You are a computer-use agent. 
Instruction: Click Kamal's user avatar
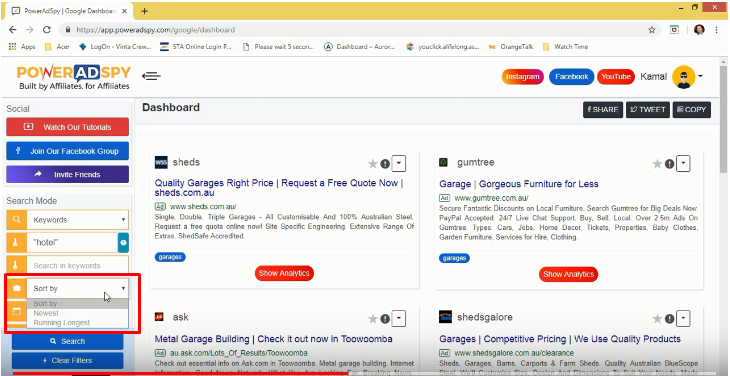(x=683, y=77)
